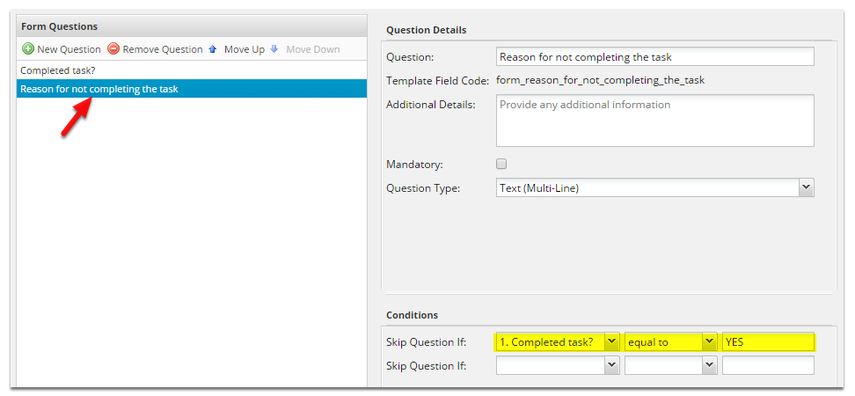Click the greyed Move Down text button
855x396 pixels.
(313, 50)
